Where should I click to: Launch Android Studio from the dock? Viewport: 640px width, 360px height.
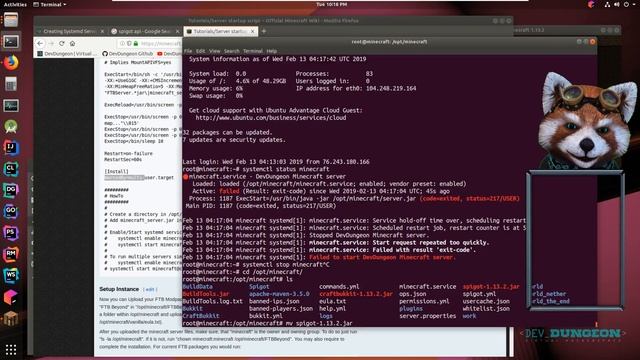click(11, 127)
